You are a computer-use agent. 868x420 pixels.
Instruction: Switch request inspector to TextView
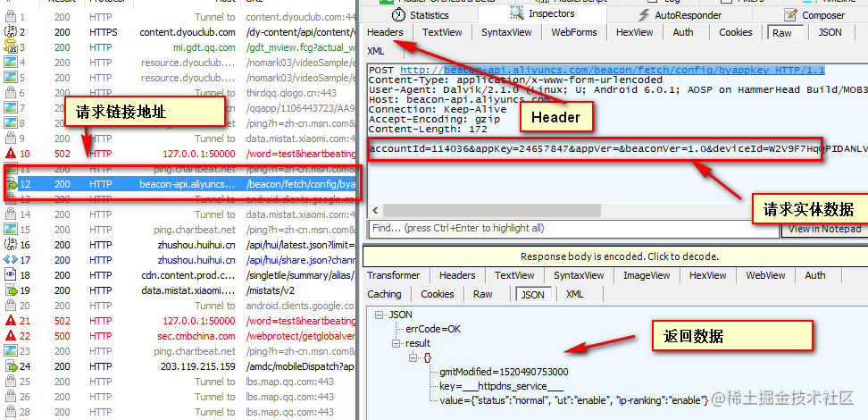(443, 32)
